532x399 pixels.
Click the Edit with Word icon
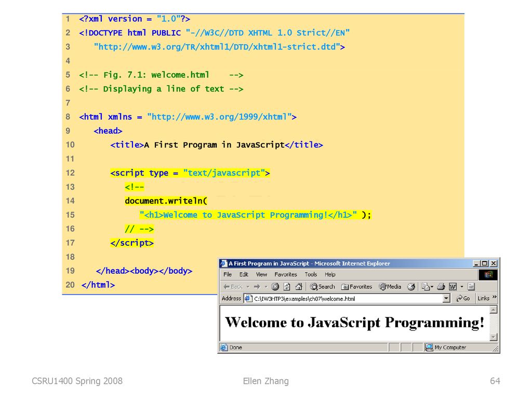pos(453,287)
